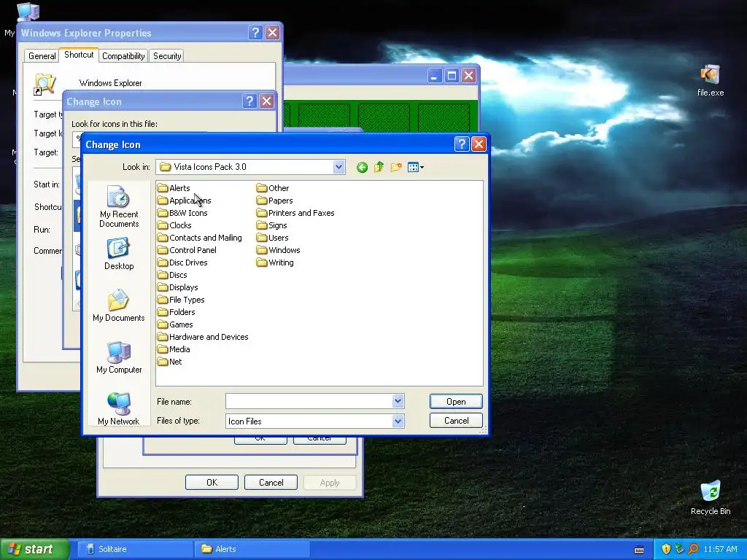Select the Users folder
747x560 pixels.
tap(273, 238)
